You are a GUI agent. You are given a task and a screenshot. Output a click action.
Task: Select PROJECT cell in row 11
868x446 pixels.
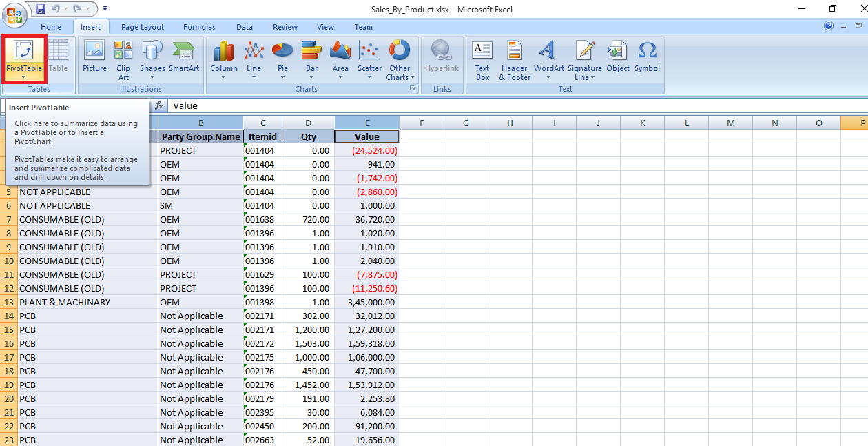[200, 274]
